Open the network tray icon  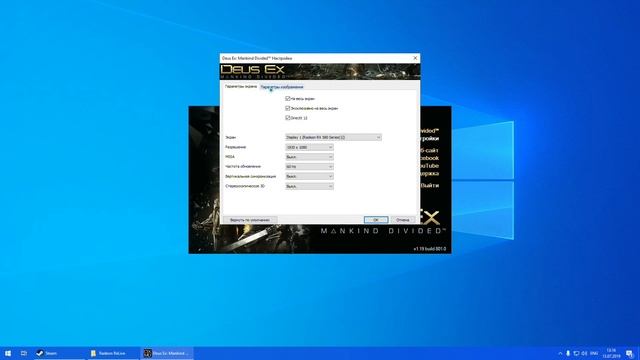pyautogui.click(x=576, y=353)
